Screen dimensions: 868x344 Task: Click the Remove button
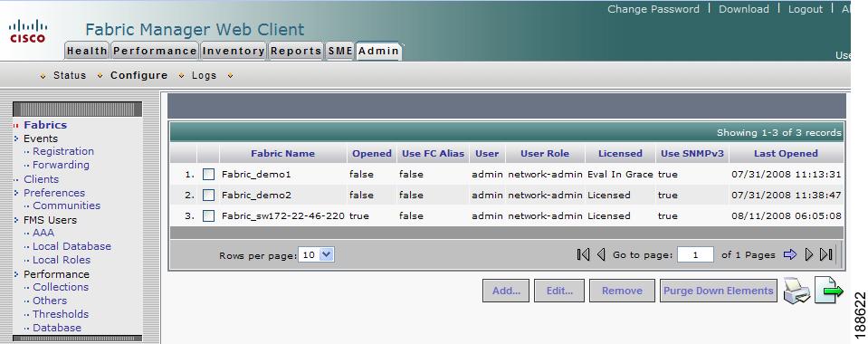tap(622, 291)
